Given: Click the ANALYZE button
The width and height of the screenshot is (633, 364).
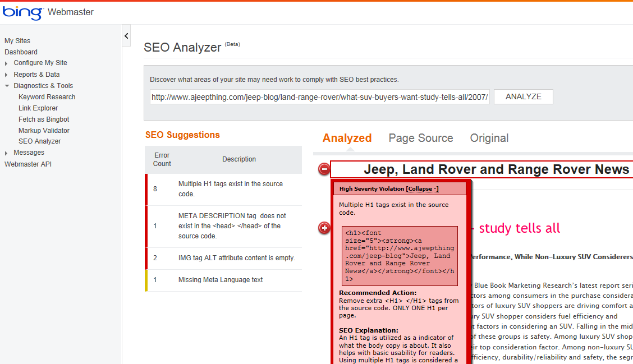Looking at the screenshot, I should point(523,97).
